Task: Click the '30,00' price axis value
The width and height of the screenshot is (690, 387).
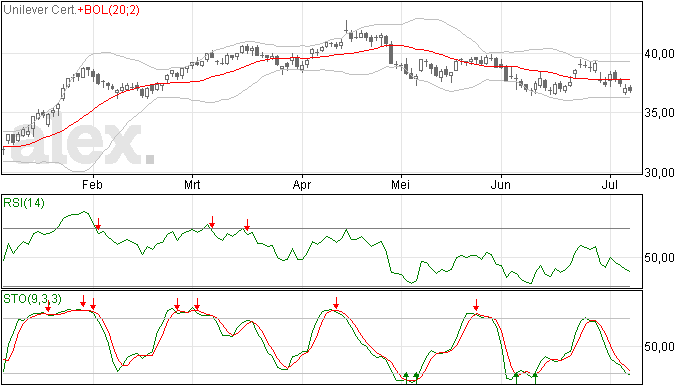Action: point(659,173)
